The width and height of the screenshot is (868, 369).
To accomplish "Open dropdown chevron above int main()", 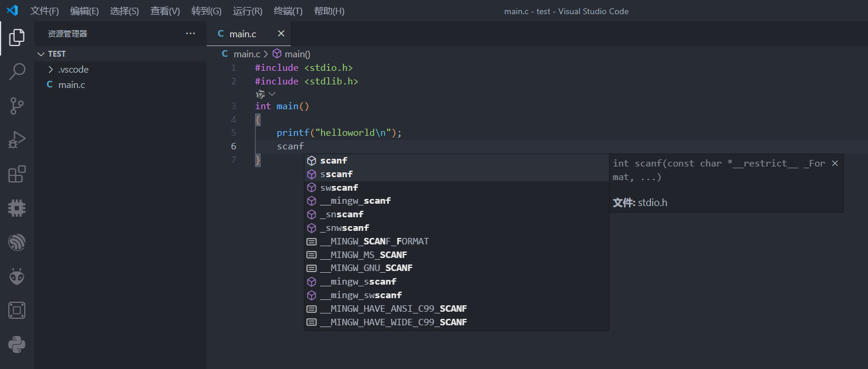I will pos(272,94).
